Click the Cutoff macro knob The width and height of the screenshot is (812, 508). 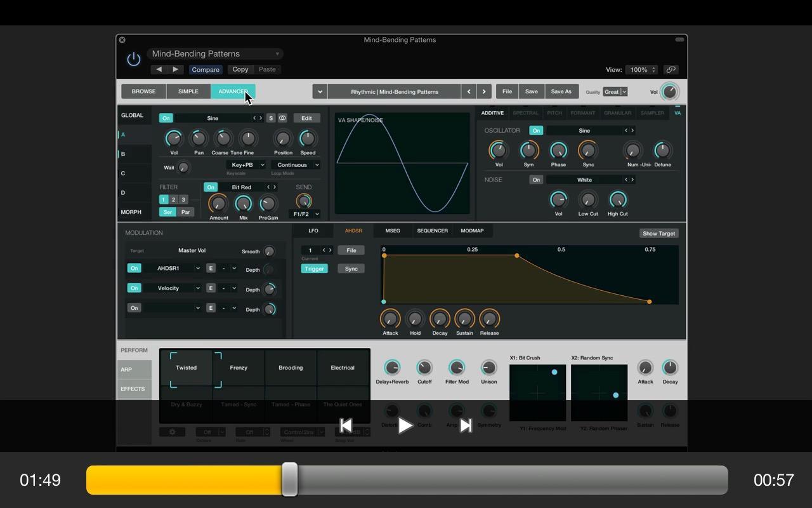424,368
